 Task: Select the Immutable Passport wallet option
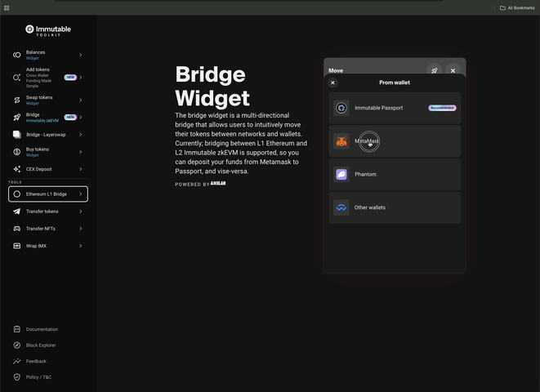point(395,108)
